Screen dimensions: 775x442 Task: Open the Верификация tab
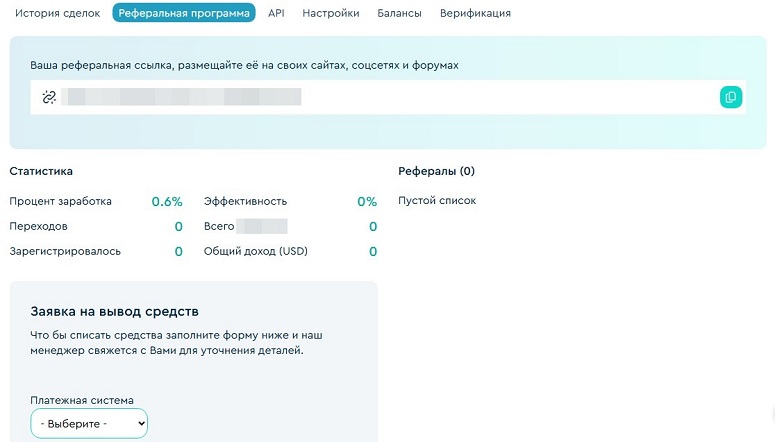(475, 13)
